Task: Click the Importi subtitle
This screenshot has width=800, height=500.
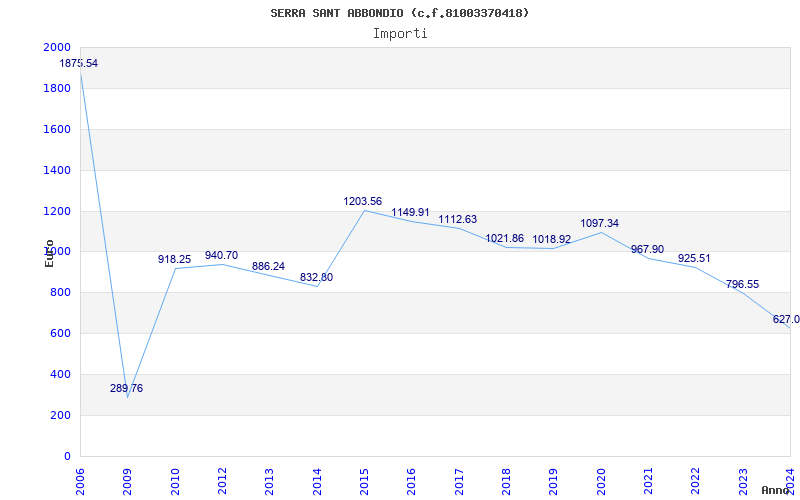Action: click(x=400, y=34)
